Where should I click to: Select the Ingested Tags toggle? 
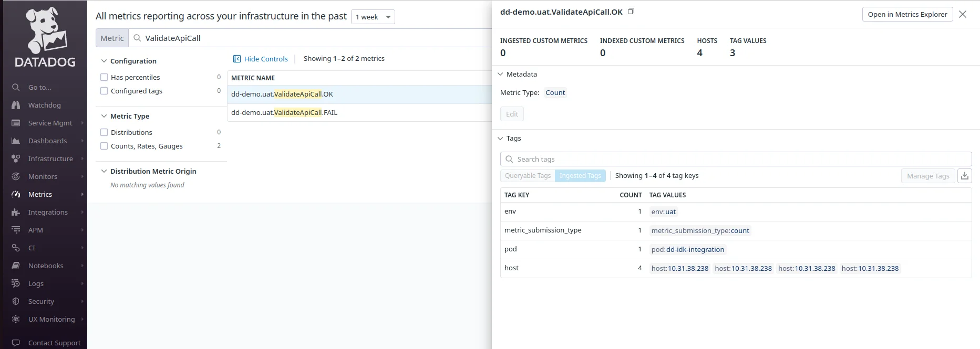point(580,176)
